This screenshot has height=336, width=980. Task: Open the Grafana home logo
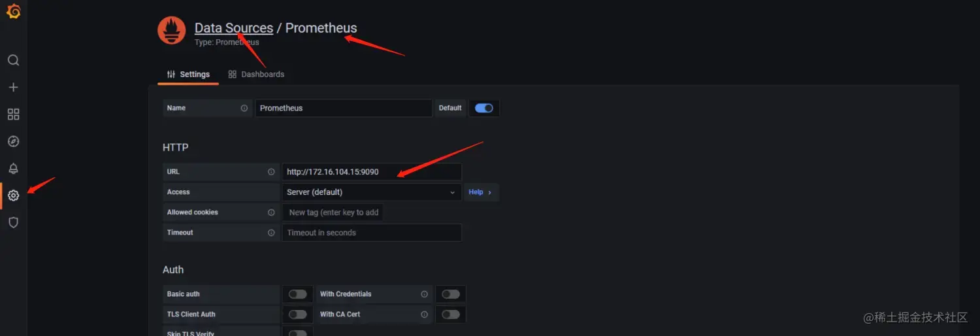point(13,11)
